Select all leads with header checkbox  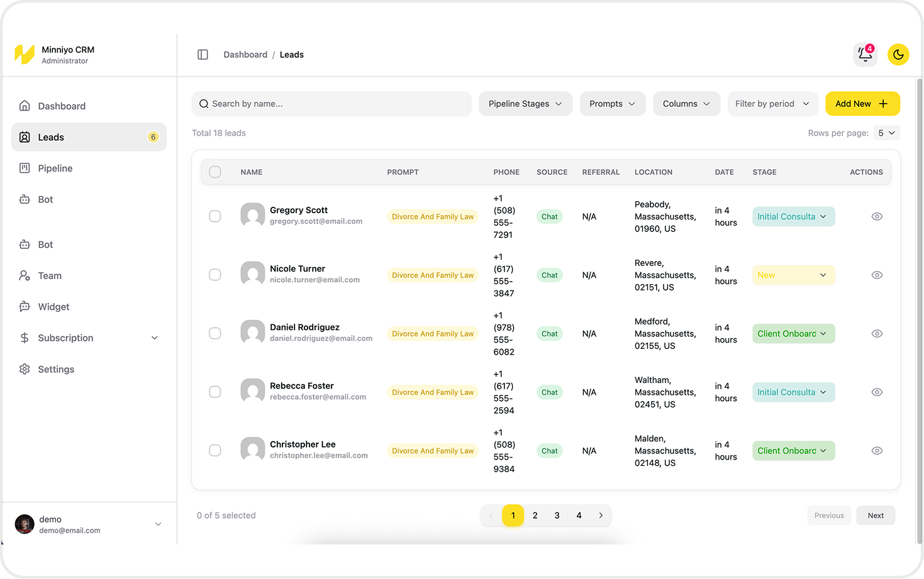tap(215, 172)
